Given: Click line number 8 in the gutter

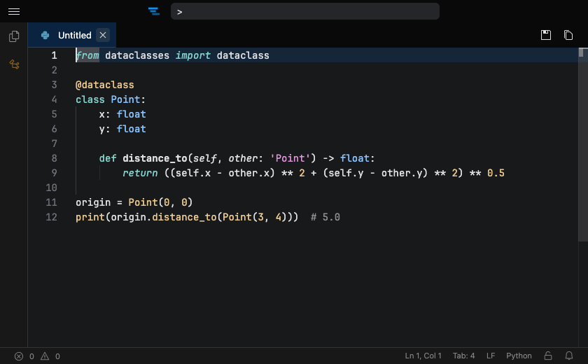Looking at the screenshot, I should click(55, 158).
